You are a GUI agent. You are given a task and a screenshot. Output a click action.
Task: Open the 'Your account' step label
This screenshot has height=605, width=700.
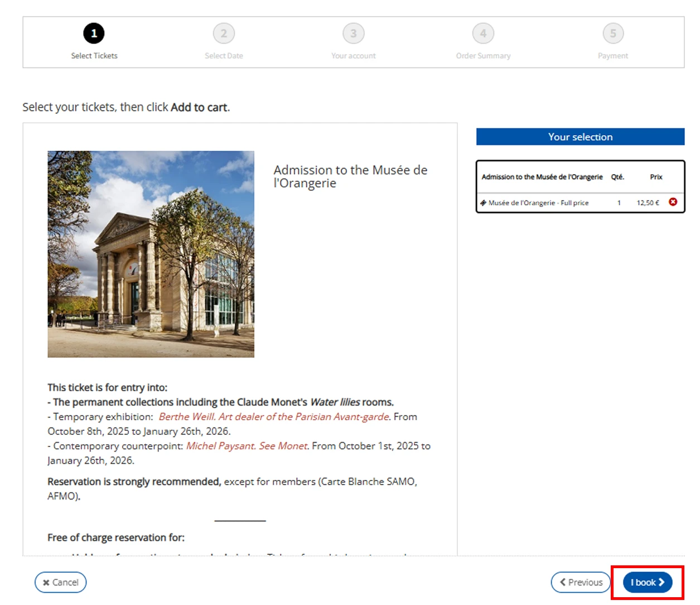353,56
